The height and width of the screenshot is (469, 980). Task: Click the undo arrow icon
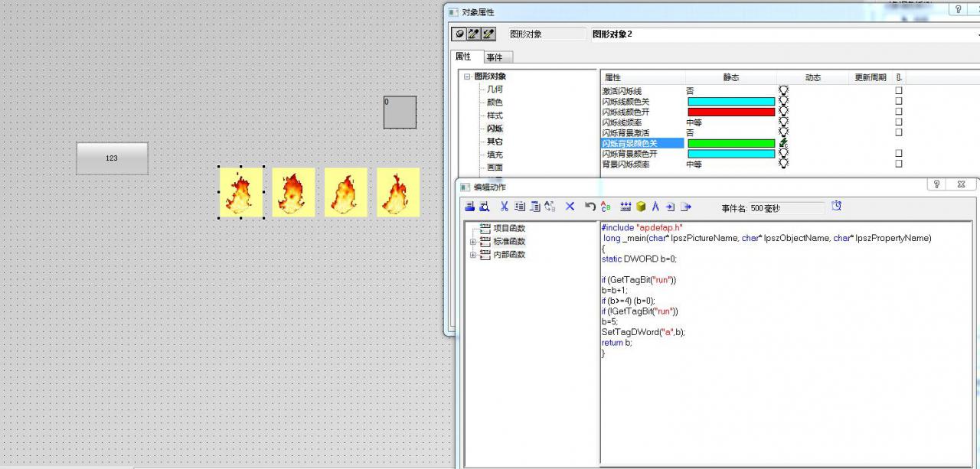[x=590, y=207]
